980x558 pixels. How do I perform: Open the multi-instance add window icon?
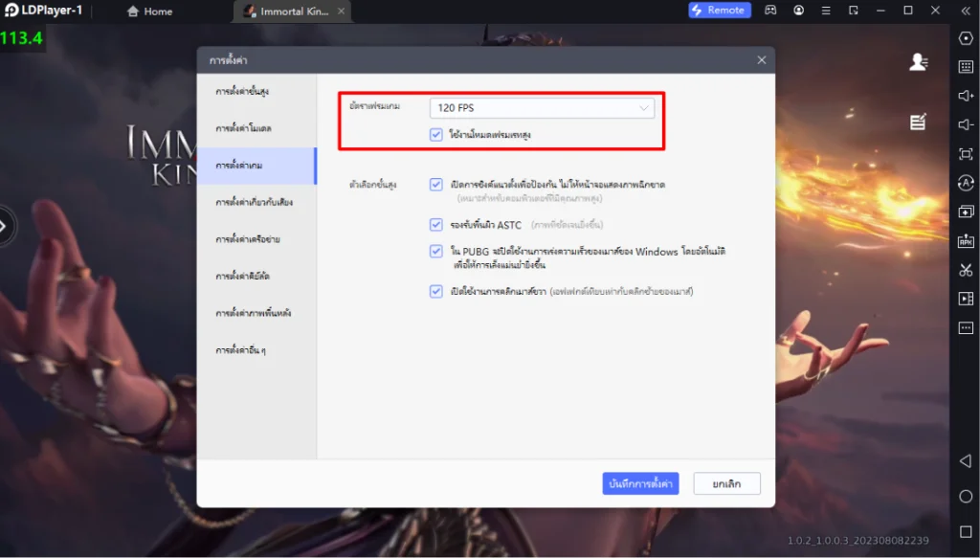click(x=966, y=212)
